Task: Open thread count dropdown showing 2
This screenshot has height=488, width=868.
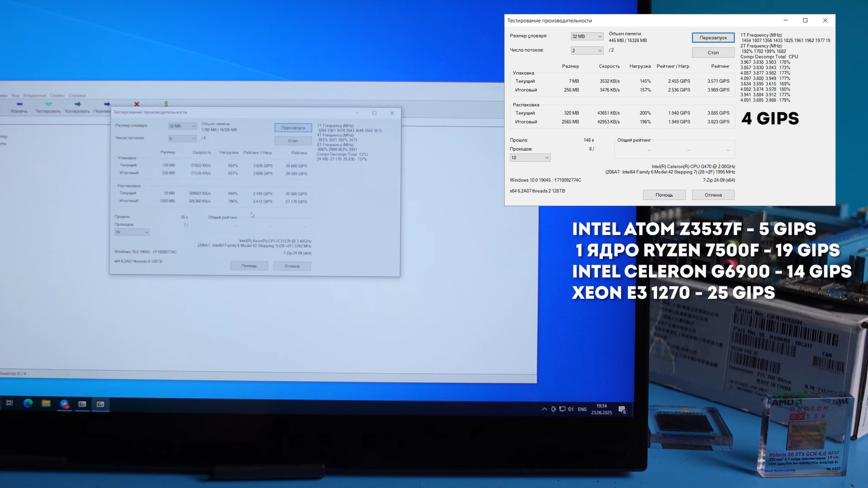Action: coord(587,50)
